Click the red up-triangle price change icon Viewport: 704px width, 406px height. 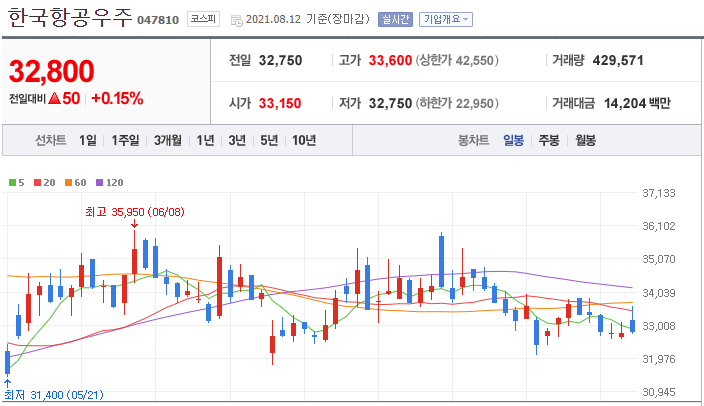[54, 98]
